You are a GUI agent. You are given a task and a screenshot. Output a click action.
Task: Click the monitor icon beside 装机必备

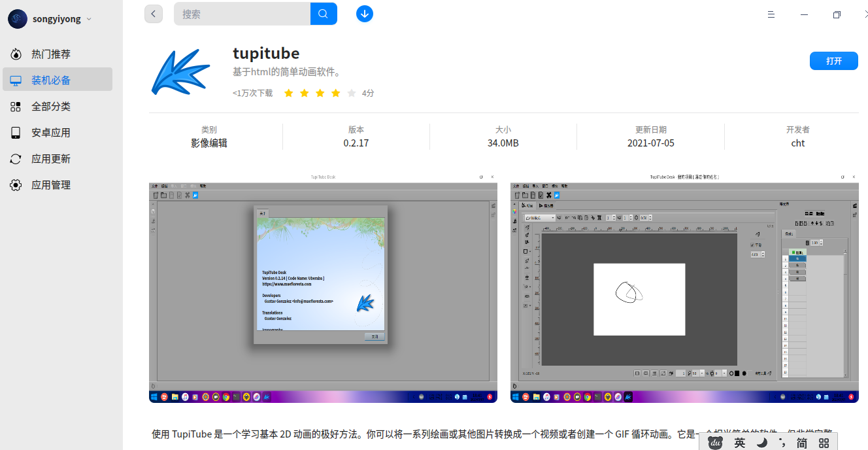click(16, 80)
